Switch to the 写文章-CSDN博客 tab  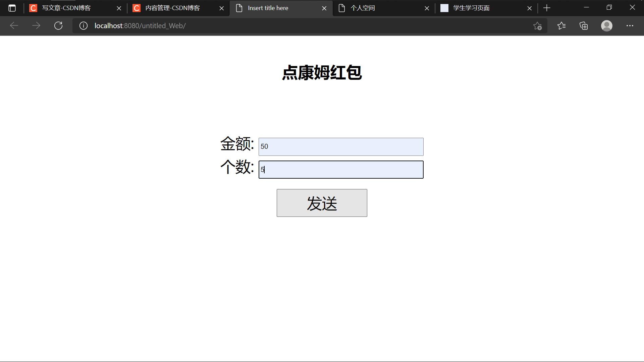(x=75, y=8)
